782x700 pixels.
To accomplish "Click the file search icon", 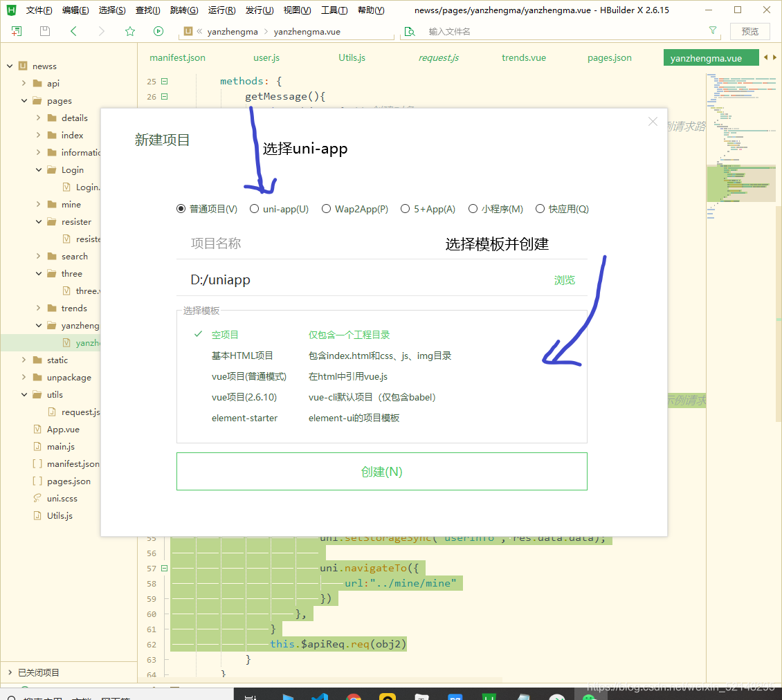I will pos(410,31).
